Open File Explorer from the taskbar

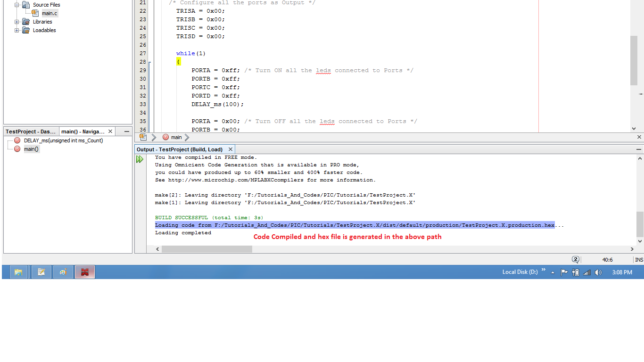click(x=18, y=272)
